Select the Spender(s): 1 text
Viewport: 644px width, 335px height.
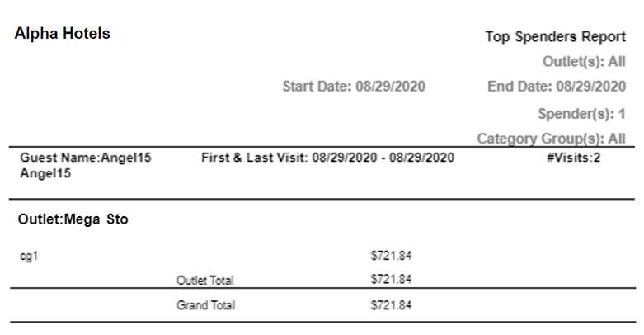581,113
